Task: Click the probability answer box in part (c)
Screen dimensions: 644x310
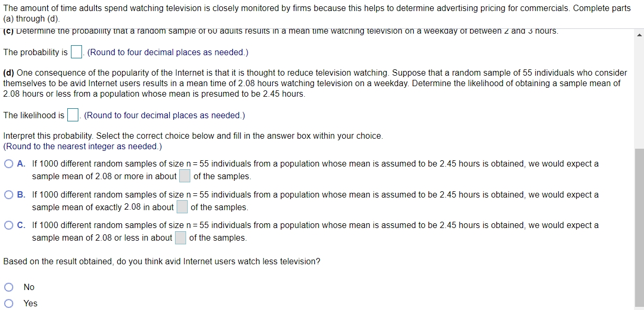Action: click(76, 51)
